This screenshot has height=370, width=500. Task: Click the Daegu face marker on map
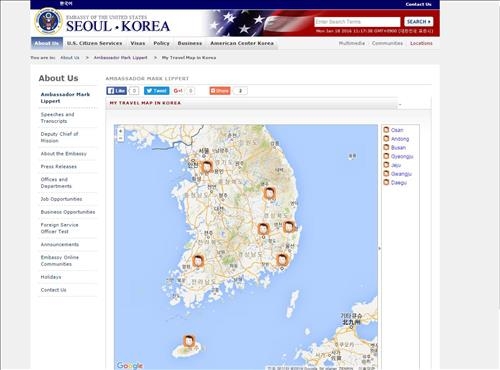click(263, 229)
